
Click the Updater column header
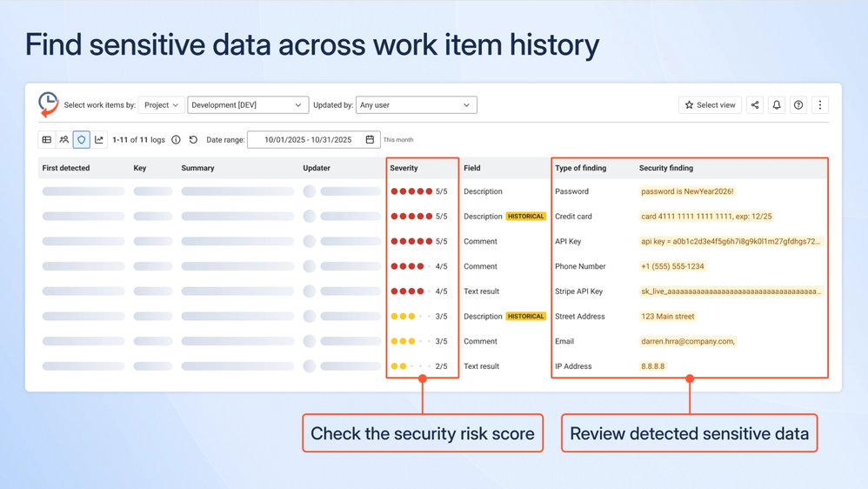pos(317,168)
